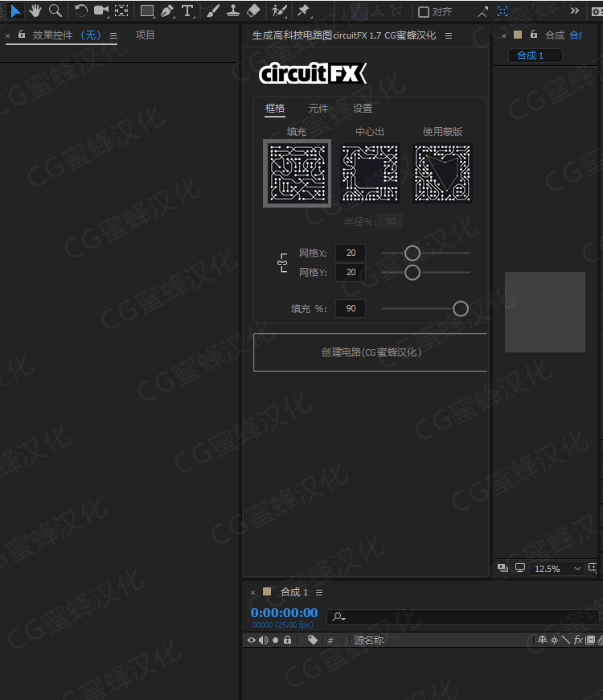
Task: Enable the 对齐 snapping checkbox
Action: click(423, 12)
